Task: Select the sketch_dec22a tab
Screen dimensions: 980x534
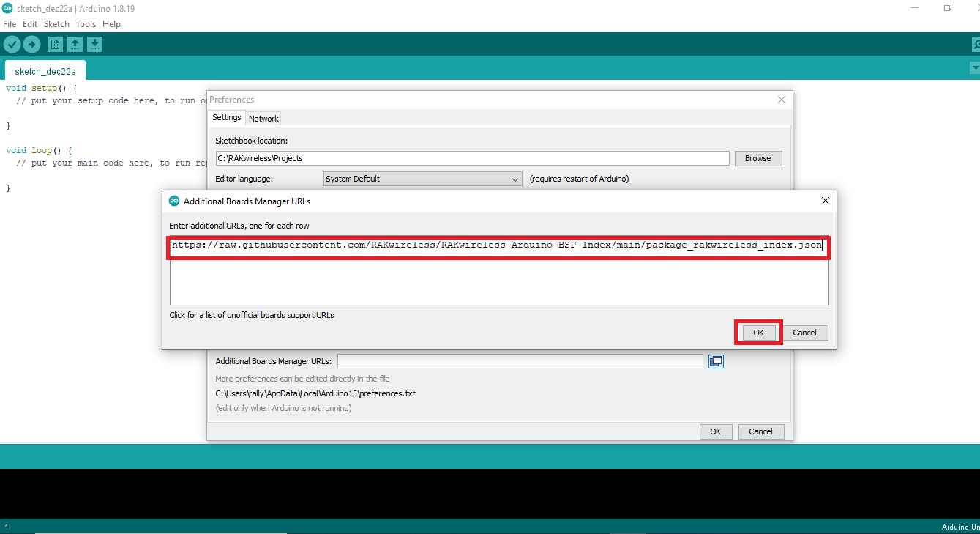Action: click(x=44, y=71)
